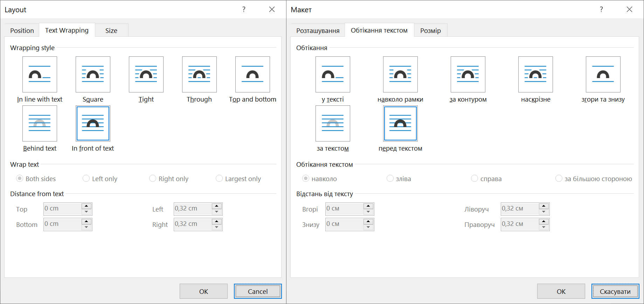Select the 'за контуром' wrapping icon
This screenshot has width=644, height=304.
(468, 74)
